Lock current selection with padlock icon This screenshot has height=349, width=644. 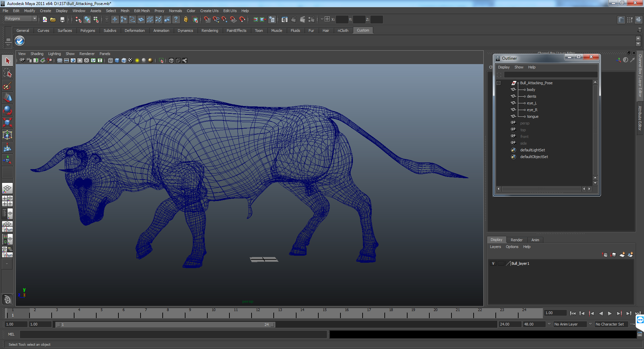pos(186,20)
